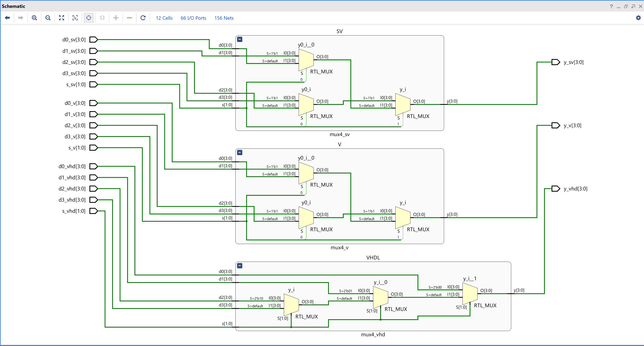Click the Zoom Out magnifier icon
The height and width of the screenshot is (346, 644).
coord(48,18)
